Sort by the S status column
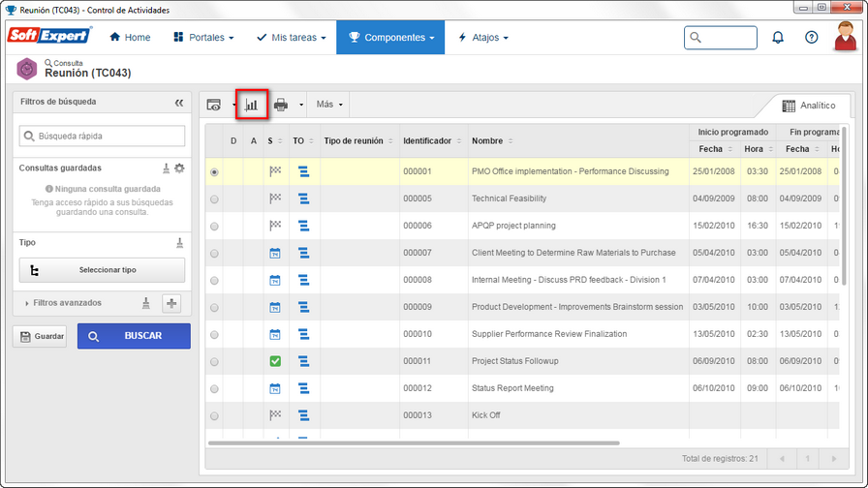This screenshot has height=488, width=868. click(x=280, y=141)
